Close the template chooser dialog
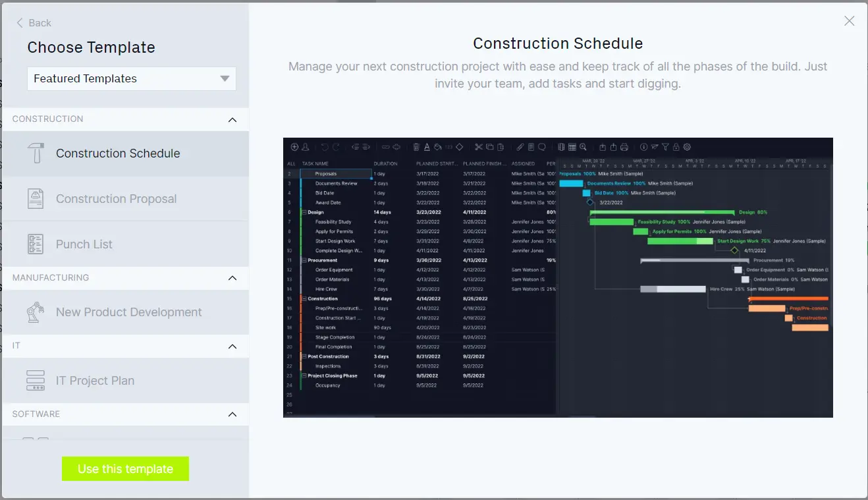 [x=850, y=21]
